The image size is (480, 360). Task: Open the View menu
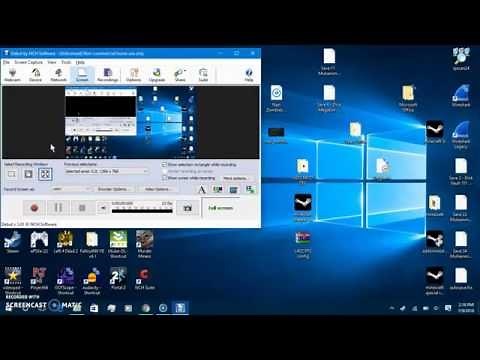pyautogui.click(x=52, y=62)
